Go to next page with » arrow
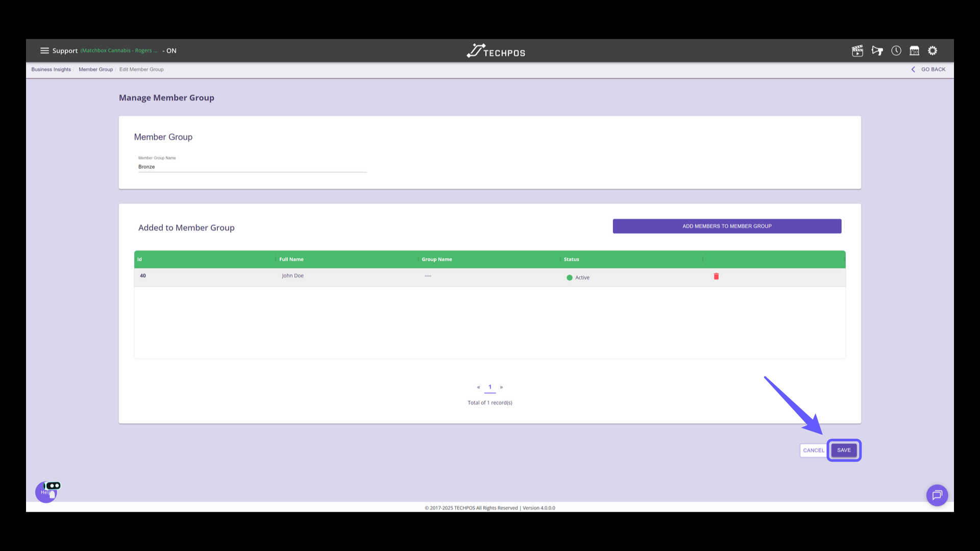Image resolution: width=980 pixels, height=551 pixels. point(501,387)
